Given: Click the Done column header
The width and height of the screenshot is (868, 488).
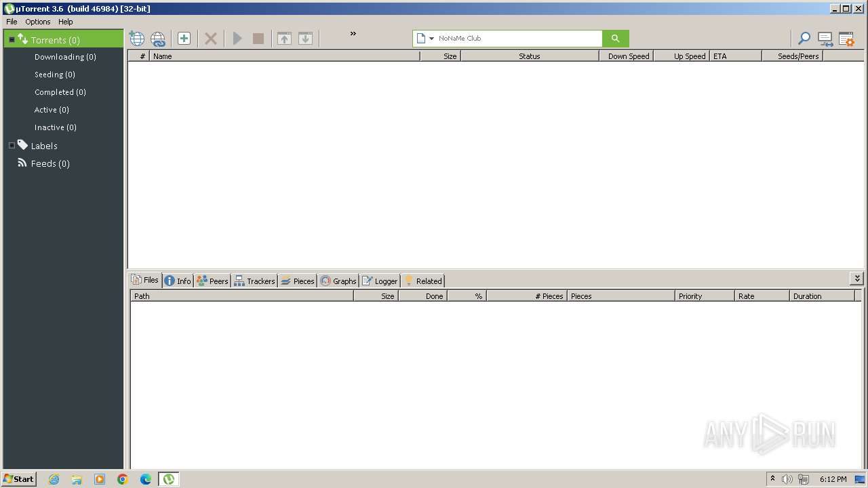Looking at the screenshot, I should 422,296.
